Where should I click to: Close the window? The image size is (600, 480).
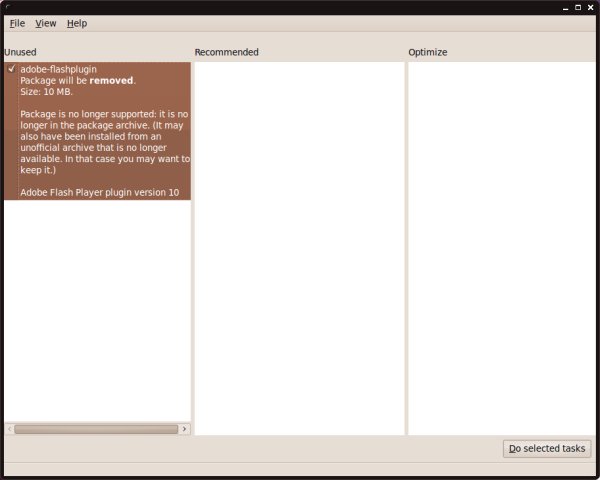click(x=590, y=7)
